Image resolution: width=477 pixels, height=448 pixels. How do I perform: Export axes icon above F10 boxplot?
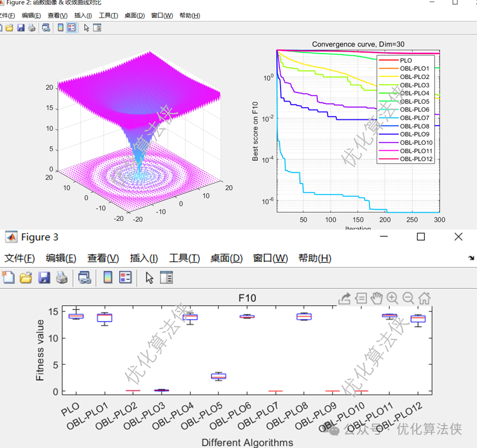[x=345, y=298]
